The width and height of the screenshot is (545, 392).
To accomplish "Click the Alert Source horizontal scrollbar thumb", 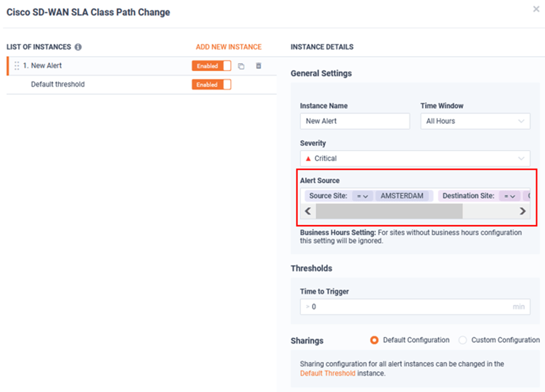I will coord(389,211).
